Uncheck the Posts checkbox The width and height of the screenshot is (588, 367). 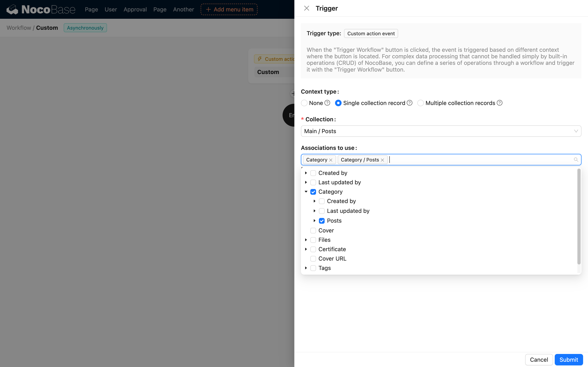(x=322, y=221)
